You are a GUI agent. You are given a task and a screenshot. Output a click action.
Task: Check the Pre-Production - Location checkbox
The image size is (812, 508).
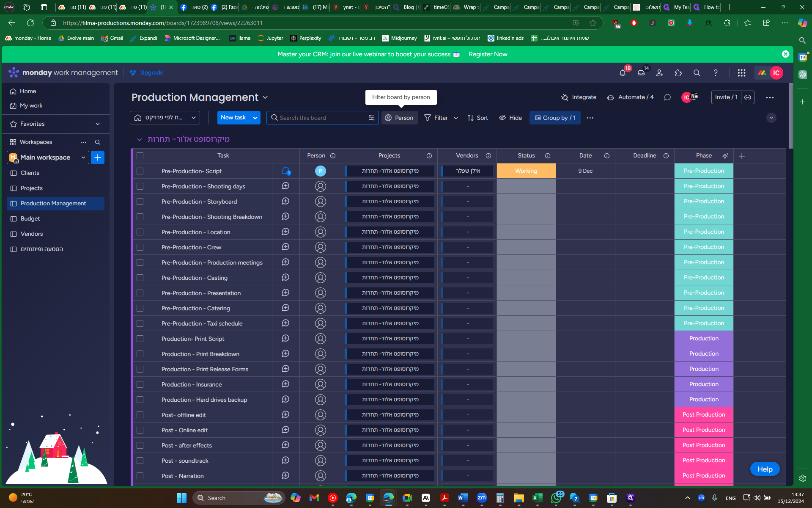[140, 232]
